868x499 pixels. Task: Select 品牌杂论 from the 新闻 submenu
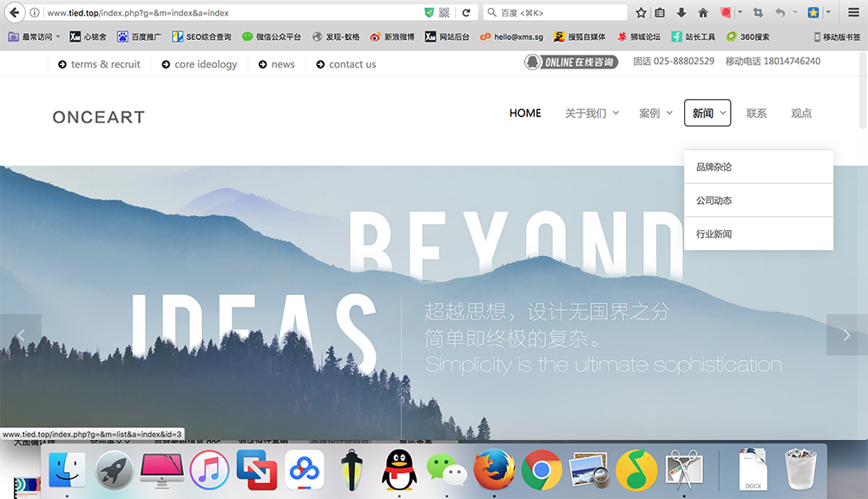point(714,167)
